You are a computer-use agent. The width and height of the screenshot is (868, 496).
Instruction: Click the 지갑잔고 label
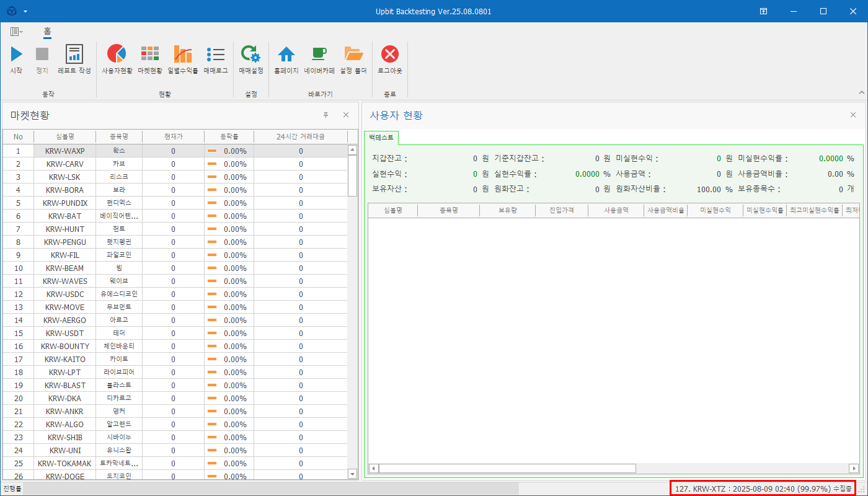(x=389, y=158)
